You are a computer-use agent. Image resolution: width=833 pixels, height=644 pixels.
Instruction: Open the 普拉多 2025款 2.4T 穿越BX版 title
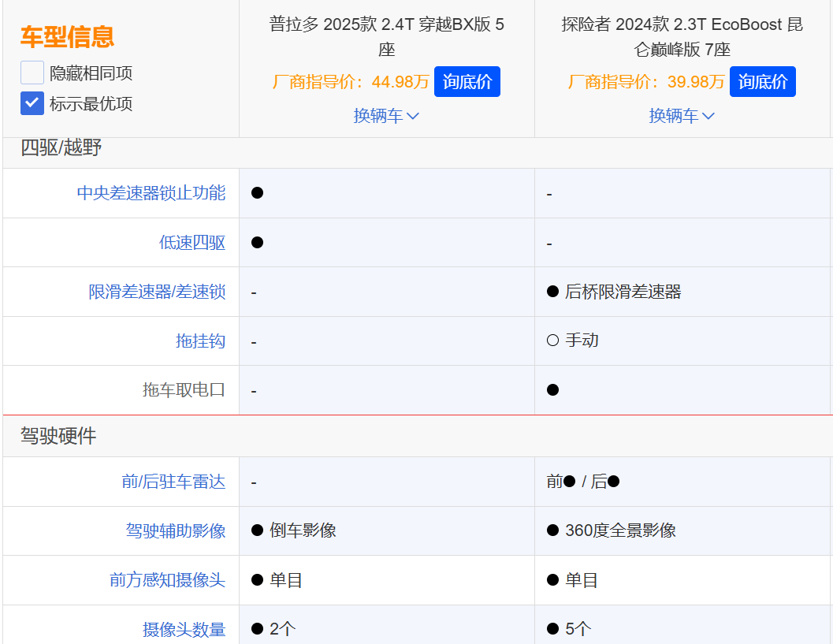pyautogui.click(x=387, y=37)
